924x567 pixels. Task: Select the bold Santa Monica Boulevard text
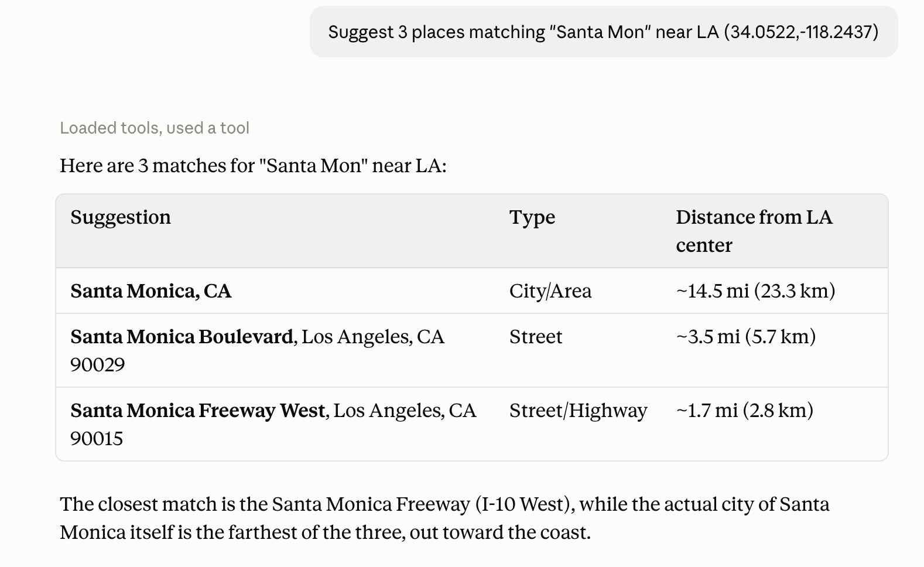point(182,337)
